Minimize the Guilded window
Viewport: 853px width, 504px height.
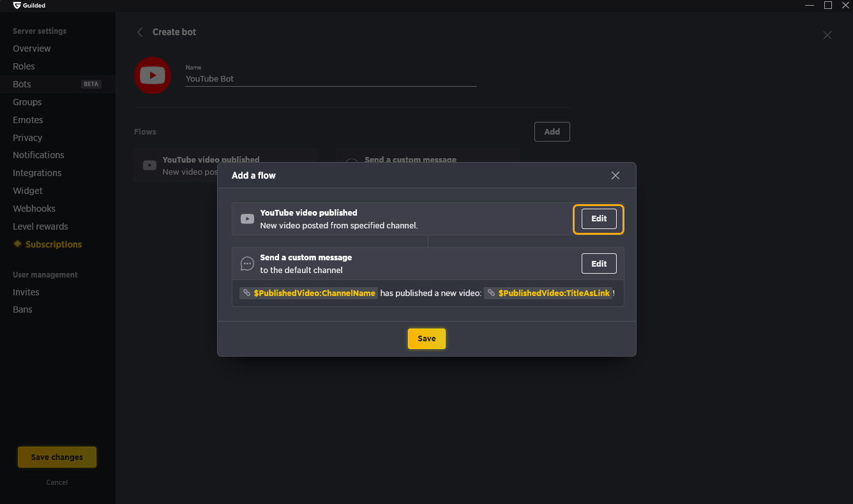point(810,5)
